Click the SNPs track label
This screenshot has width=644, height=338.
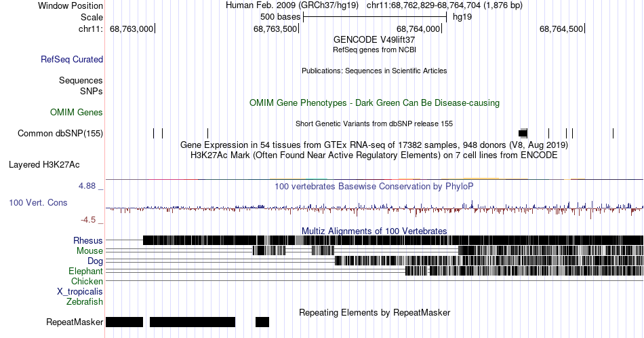click(92, 91)
